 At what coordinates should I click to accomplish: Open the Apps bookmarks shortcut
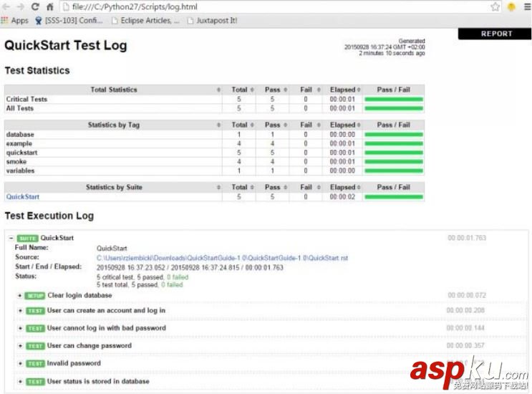(x=15, y=21)
